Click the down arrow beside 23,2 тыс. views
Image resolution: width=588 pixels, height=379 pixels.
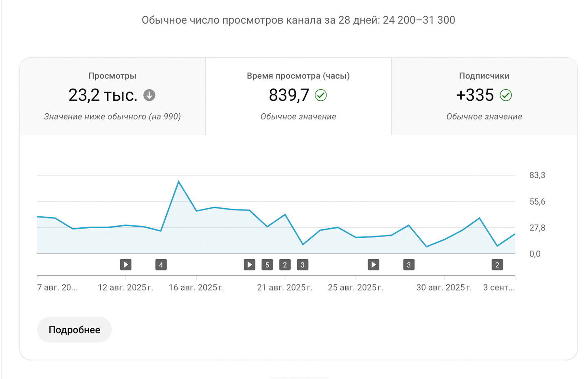(149, 95)
